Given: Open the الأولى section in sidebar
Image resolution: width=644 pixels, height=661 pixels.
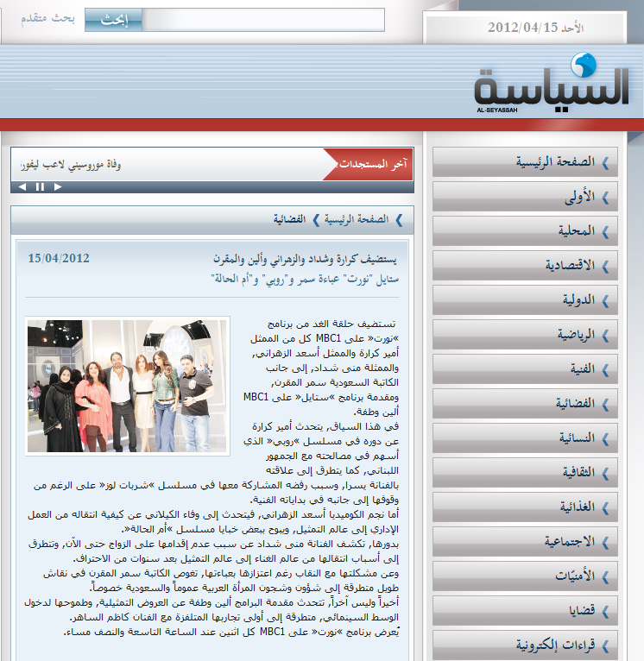Looking at the screenshot, I should click(x=525, y=197).
